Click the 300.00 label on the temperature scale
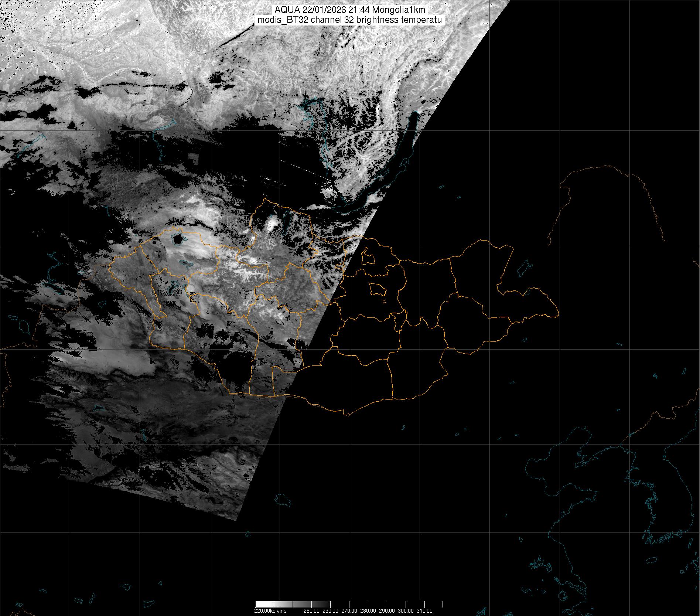 406,610
